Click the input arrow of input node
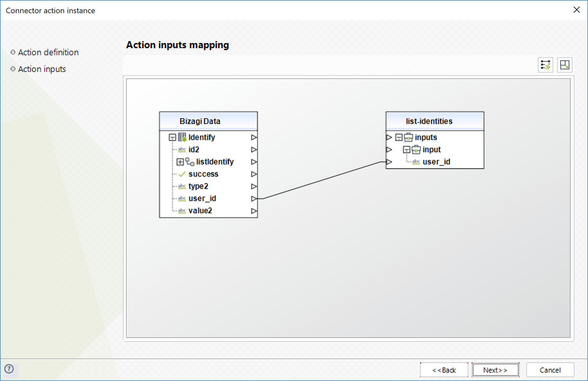588x381 pixels. [389, 150]
